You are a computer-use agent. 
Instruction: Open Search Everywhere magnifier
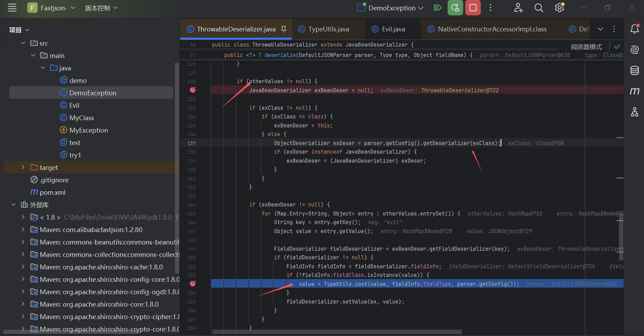point(539,8)
